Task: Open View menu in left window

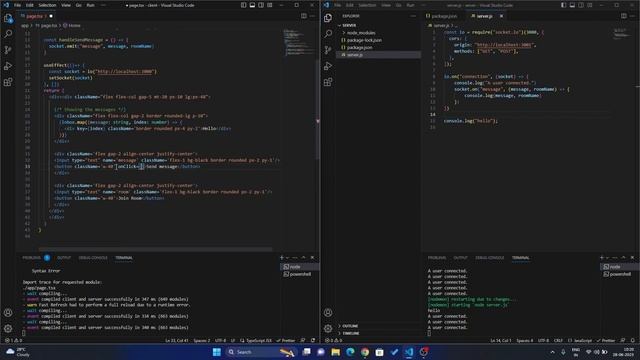Action: (66, 5)
